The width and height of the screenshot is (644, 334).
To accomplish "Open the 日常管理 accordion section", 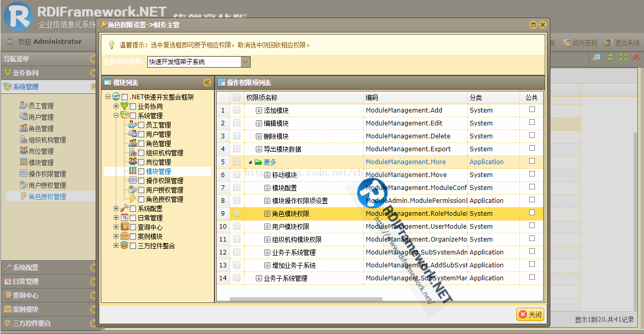I will click(48, 281).
